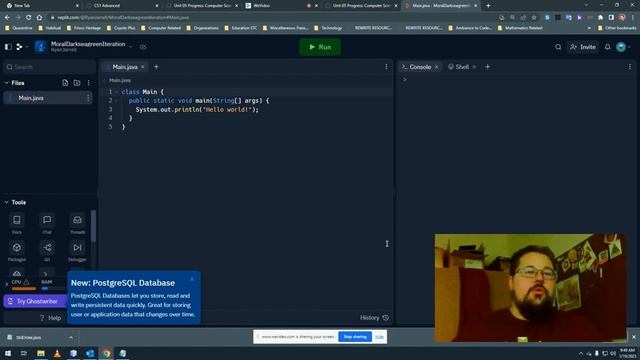The width and height of the screenshot is (640, 360).
Task: Fold the main method code block
Action: click(x=117, y=100)
